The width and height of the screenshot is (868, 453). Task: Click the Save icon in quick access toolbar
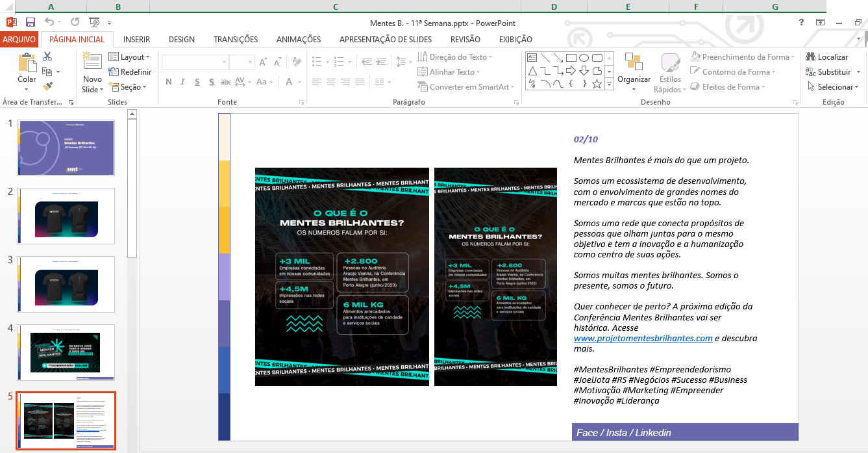coord(31,22)
